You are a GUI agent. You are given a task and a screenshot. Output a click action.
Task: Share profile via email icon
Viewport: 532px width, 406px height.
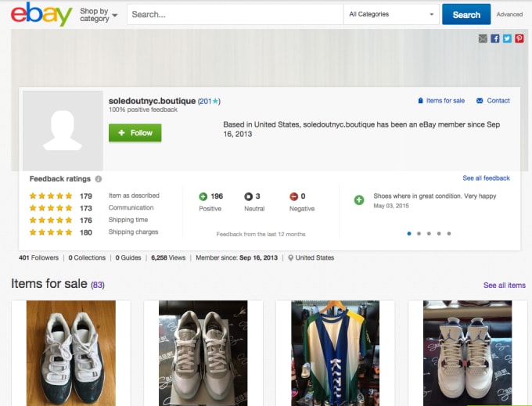coord(483,38)
